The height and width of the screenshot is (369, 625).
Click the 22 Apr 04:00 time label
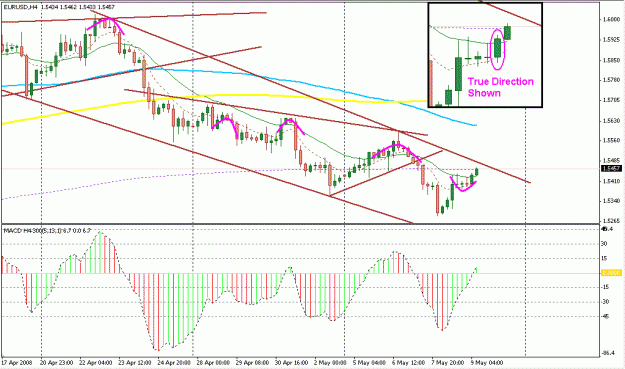(x=96, y=363)
